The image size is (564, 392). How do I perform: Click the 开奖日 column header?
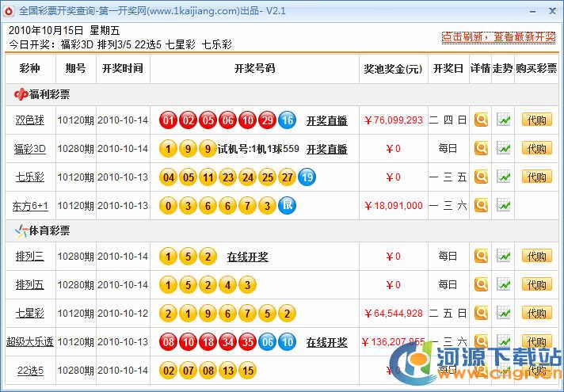448,68
